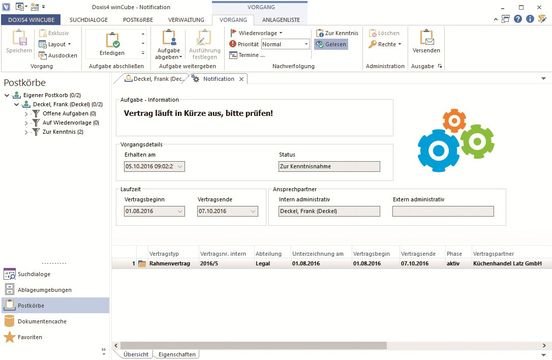Open tab list dropdown arrow at right
This screenshot has width=552, height=360.
[544, 78]
